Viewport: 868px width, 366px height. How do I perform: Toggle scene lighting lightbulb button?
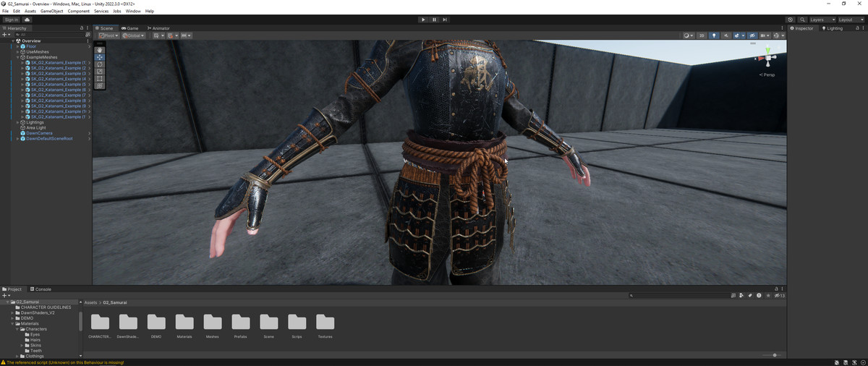pyautogui.click(x=714, y=35)
